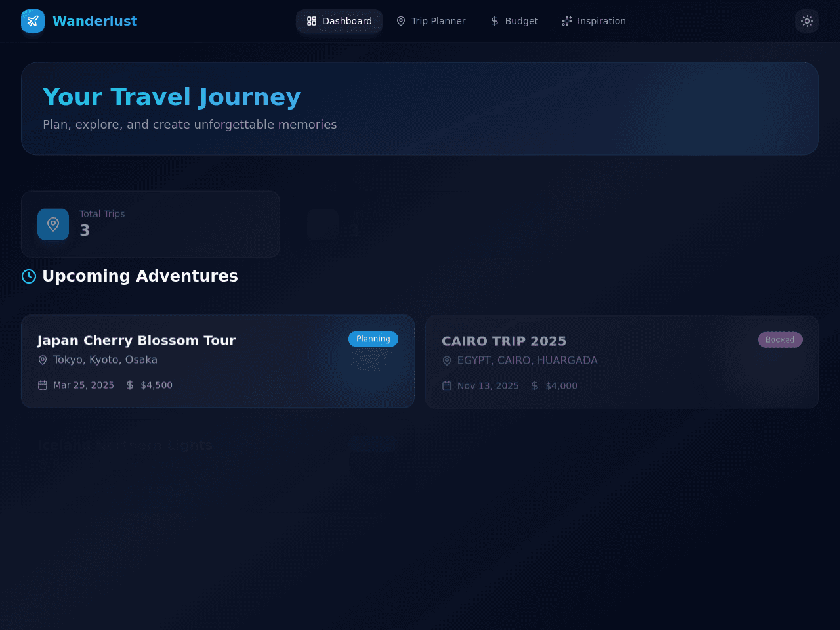Screen dimensions: 840x630
Task: Click the dollar icon beside $4,000
Action: click(x=535, y=386)
